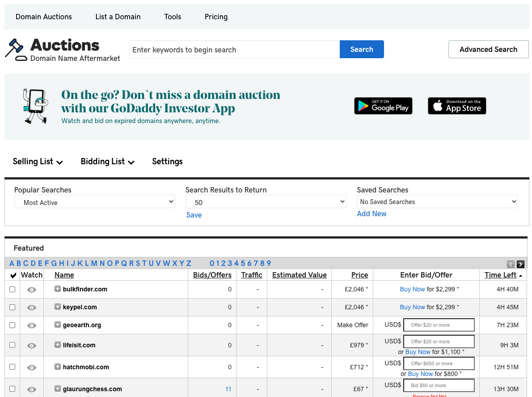Watch keypel.com using the eye icon
Image resolution: width=532 pixels, height=397 pixels.
32,307
